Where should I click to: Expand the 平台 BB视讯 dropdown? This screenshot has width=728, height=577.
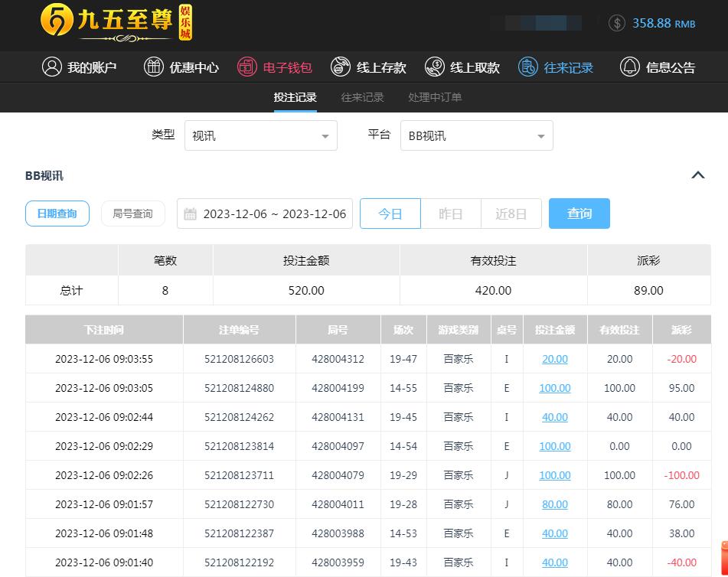(x=479, y=136)
